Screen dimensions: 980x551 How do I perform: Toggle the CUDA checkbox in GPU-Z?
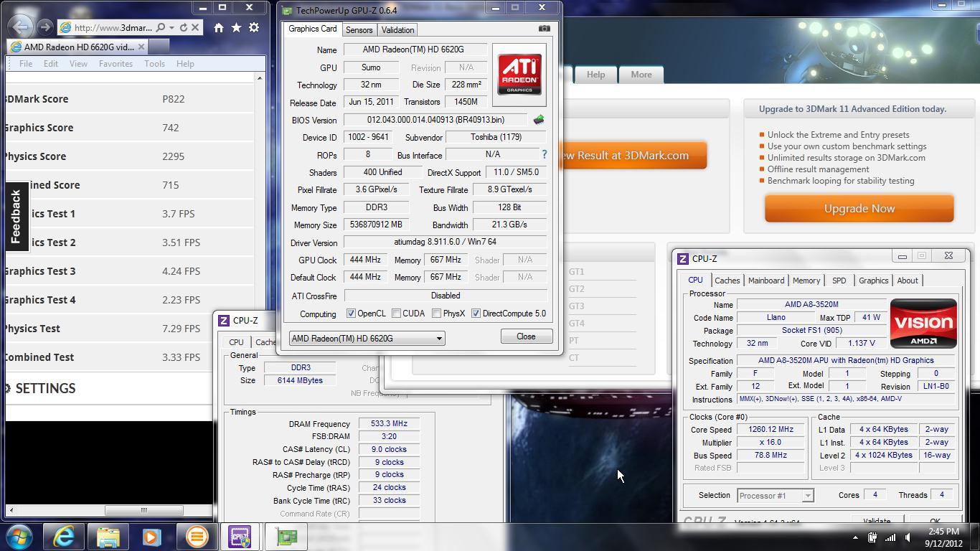396,314
